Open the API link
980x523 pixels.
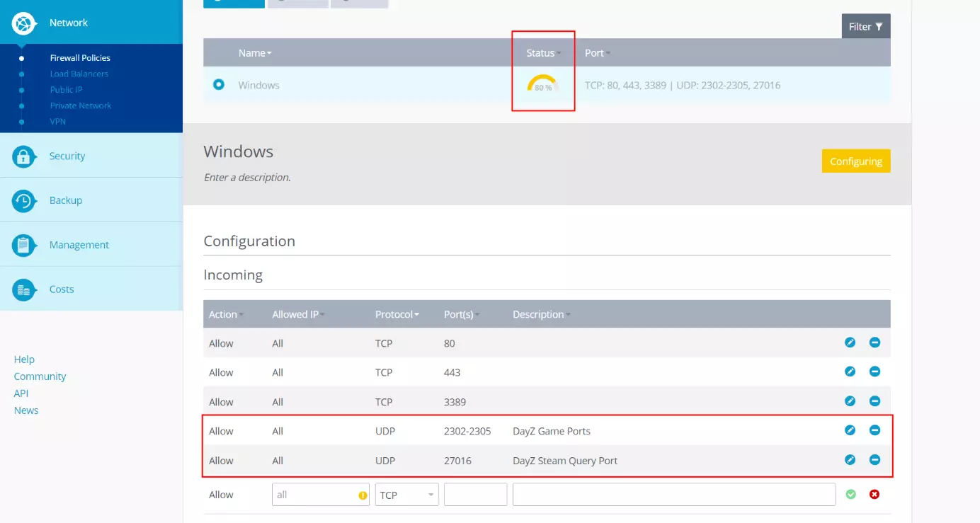pos(21,393)
